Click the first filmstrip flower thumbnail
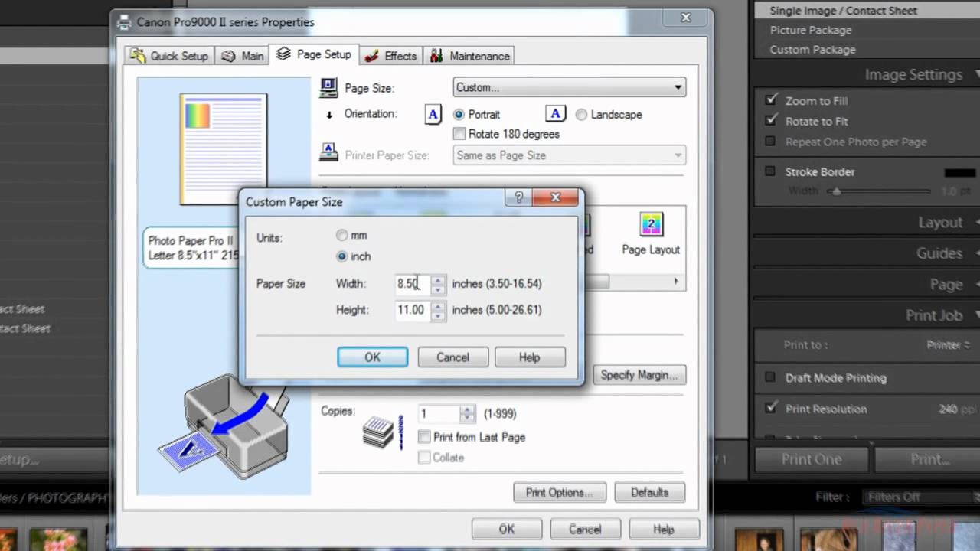 [x=59, y=540]
